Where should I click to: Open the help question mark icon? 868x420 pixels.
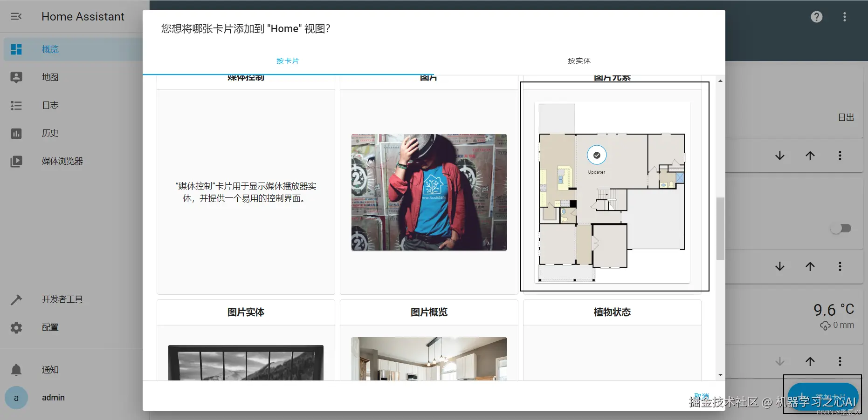tap(817, 17)
